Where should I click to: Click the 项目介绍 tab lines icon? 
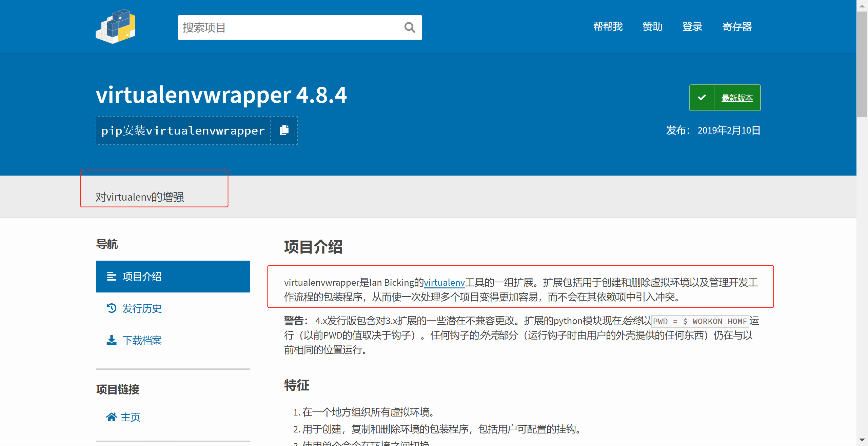pyautogui.click(x=111, y=277)
